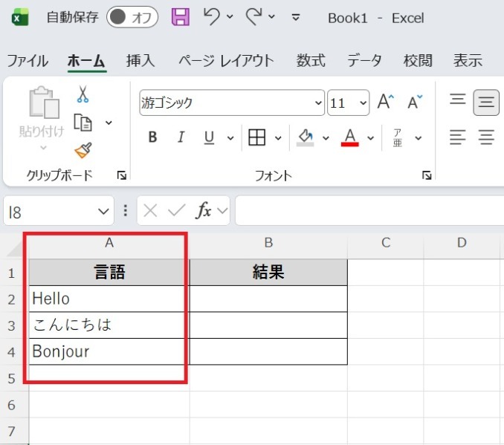Toggle bold formatting
This screenshot has height=445, width=504.
click(x=152, y=137)
